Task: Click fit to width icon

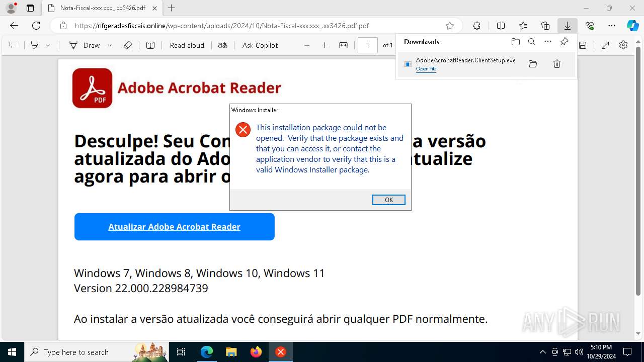Action: click(x=343, y=45)
